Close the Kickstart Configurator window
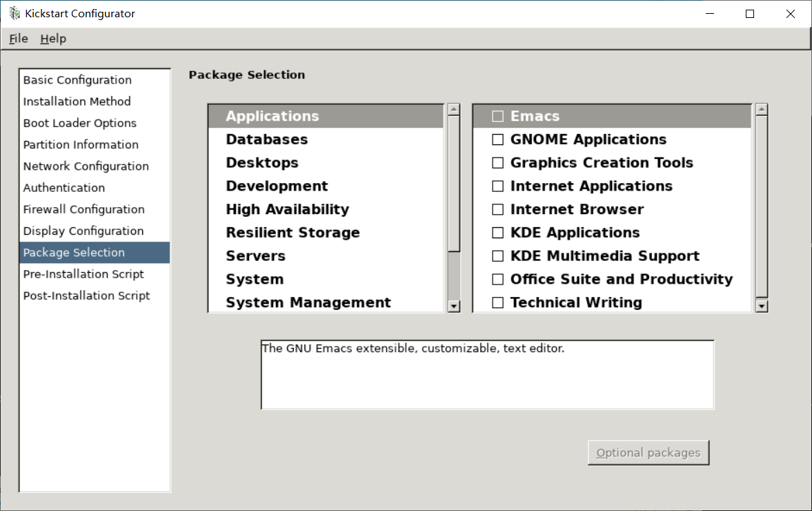 click(x=790, y=14)
